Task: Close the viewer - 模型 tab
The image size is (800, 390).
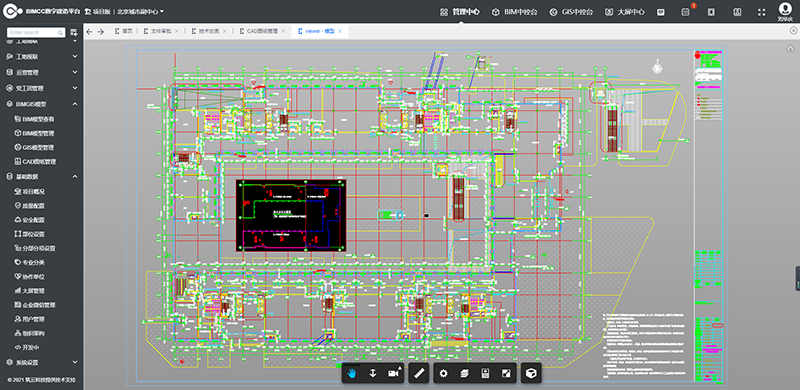Action: click(x=340, y=31)
